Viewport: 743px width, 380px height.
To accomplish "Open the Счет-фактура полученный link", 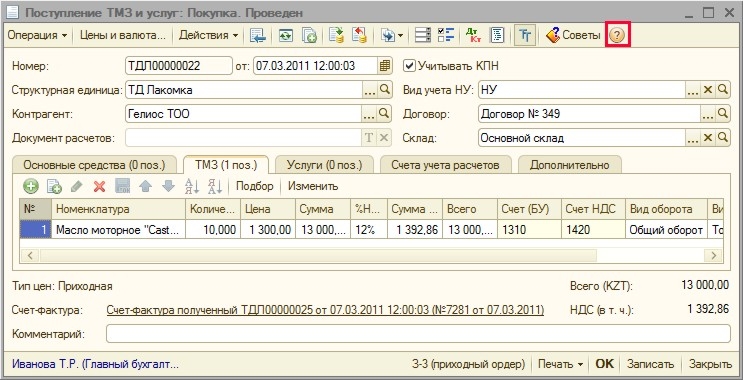I will pos(325,310).
